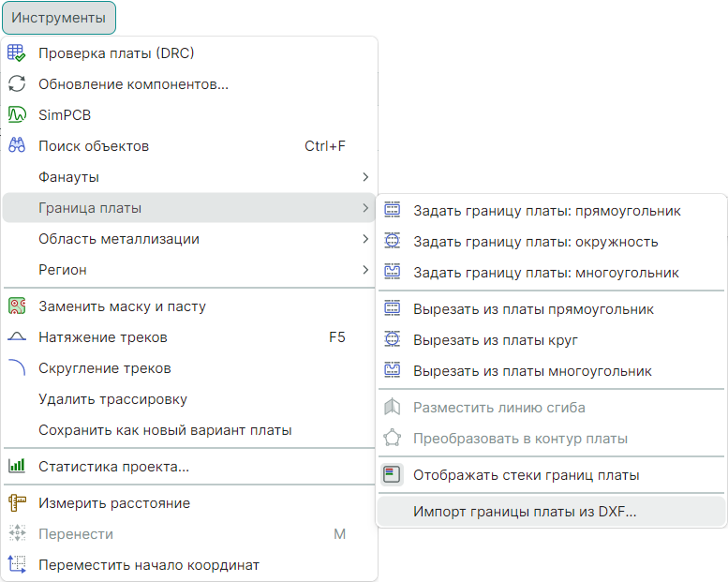Click the component update refresh icon
This screenshot has width=728, height=582.
17,84
